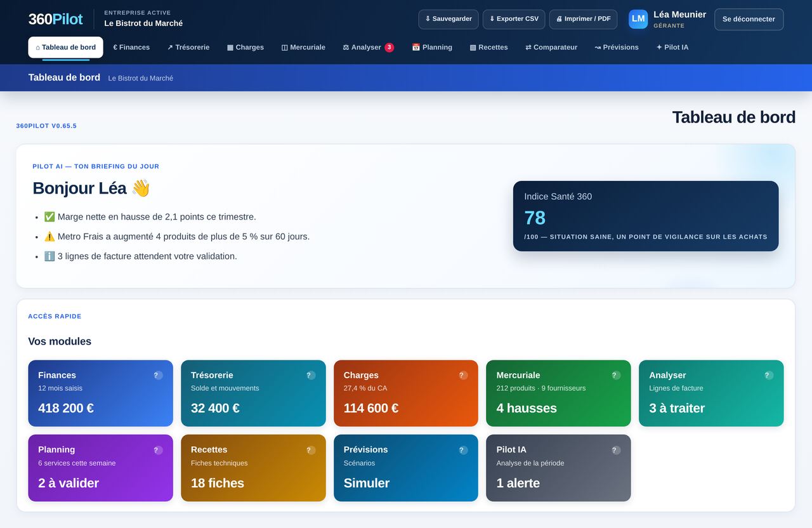Click the 360Pilot logo
Viewport: 812px width, 528px height.
coord(55,19)
